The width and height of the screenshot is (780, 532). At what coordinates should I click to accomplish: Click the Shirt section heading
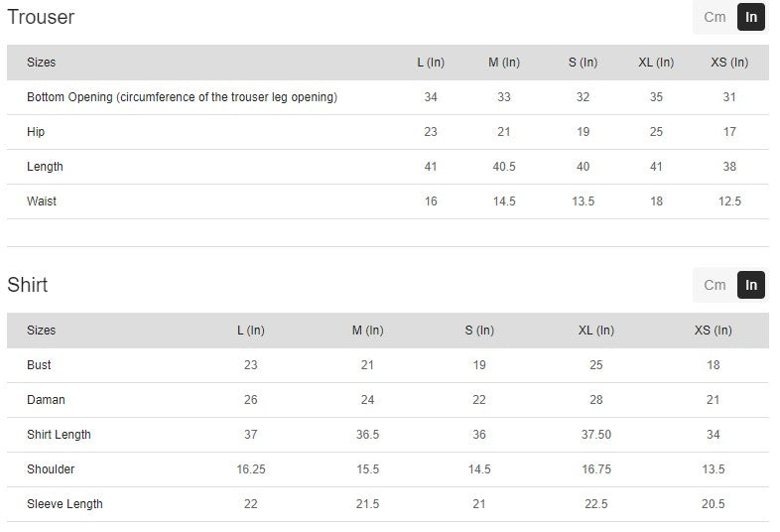pos(28,285)
